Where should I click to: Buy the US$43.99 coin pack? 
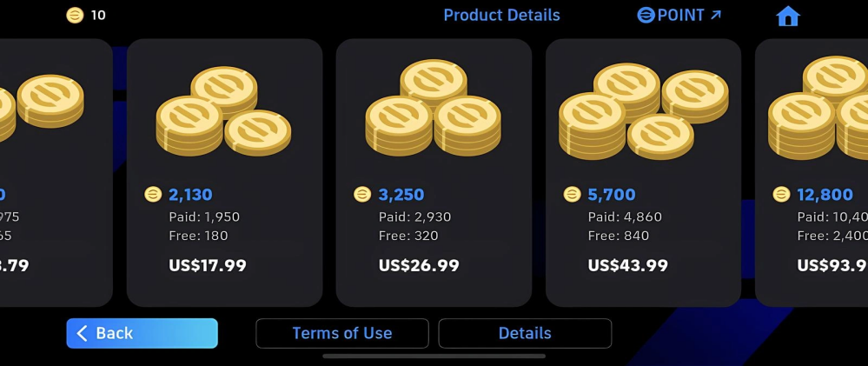coord(628,265)
